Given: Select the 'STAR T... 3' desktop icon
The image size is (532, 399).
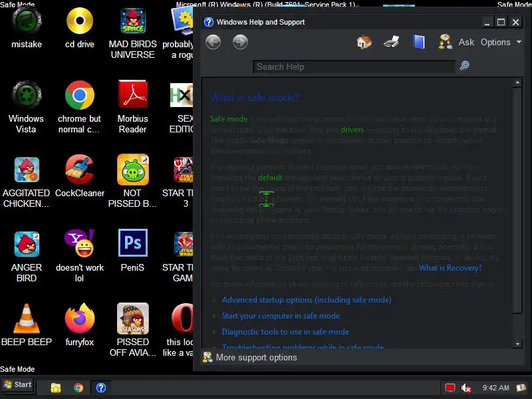Looking at the screenshot, I should [x=184, y=170].
